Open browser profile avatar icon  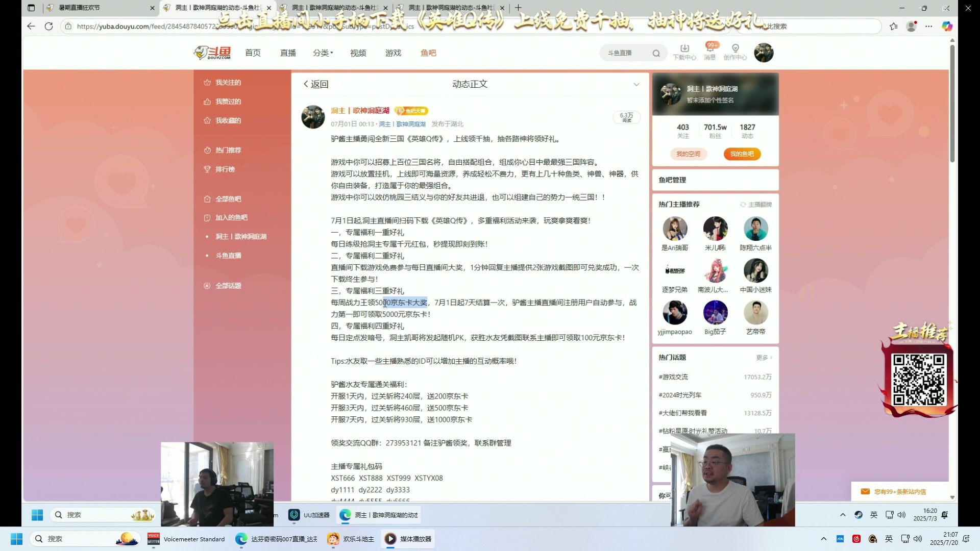(911, 26)
